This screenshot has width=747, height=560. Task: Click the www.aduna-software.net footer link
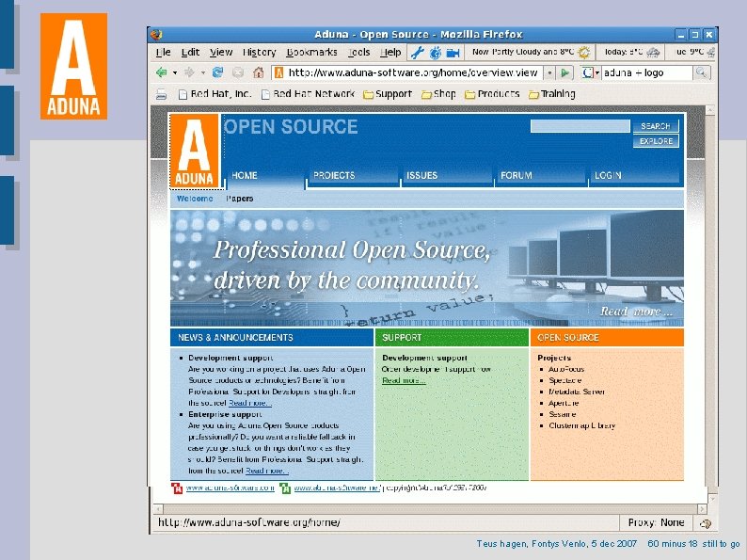coord(337,488)
